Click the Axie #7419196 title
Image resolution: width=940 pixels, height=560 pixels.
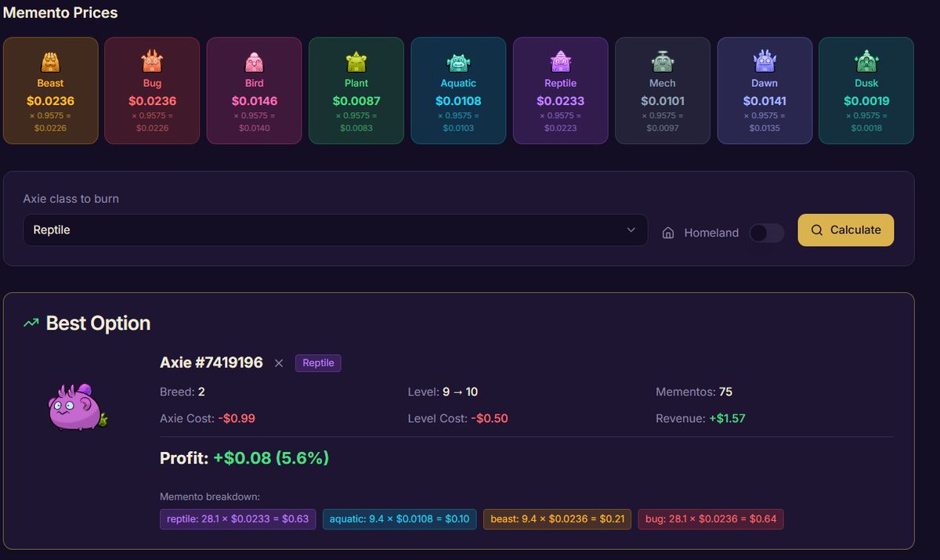211,363
